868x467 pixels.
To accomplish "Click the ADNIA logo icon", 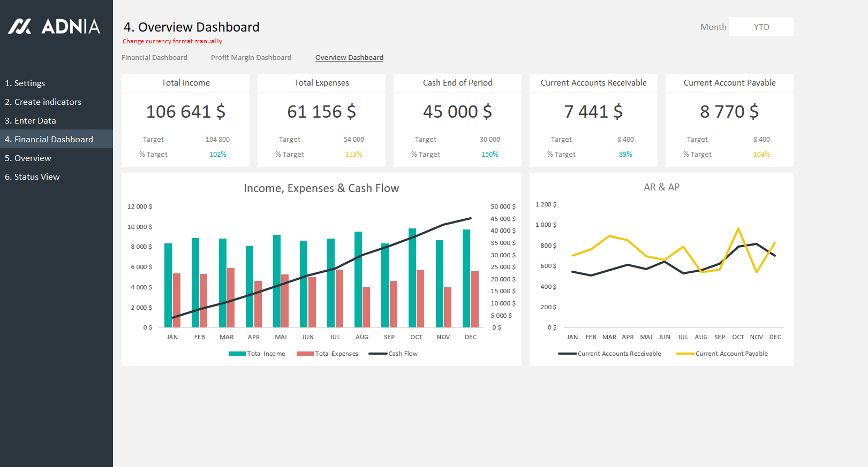I will tap(20, 26).
